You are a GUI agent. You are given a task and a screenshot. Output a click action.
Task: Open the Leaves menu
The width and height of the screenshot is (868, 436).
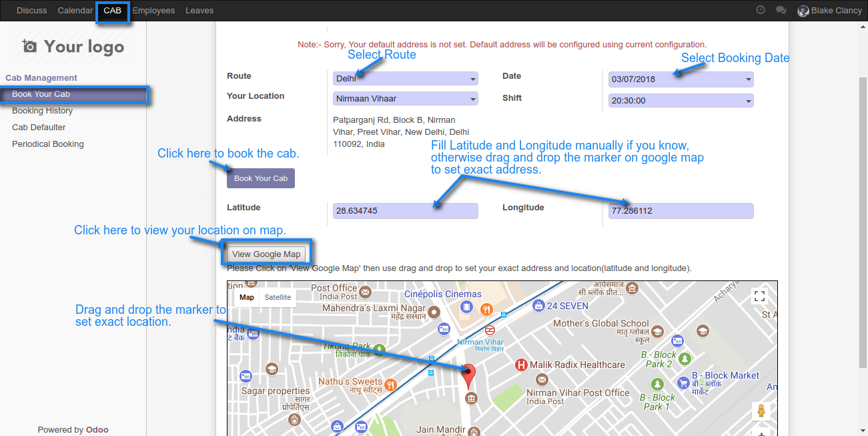[199, 11]
